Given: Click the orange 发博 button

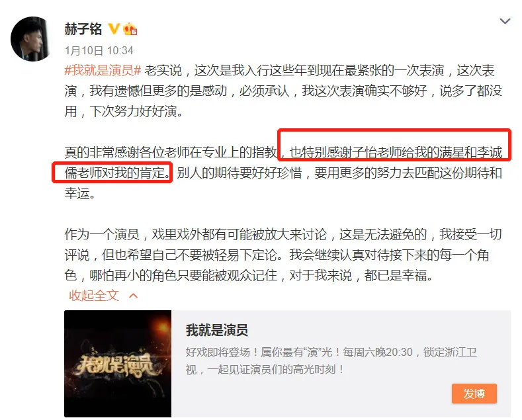Looking at the screenshot, I should pos(474,394).
